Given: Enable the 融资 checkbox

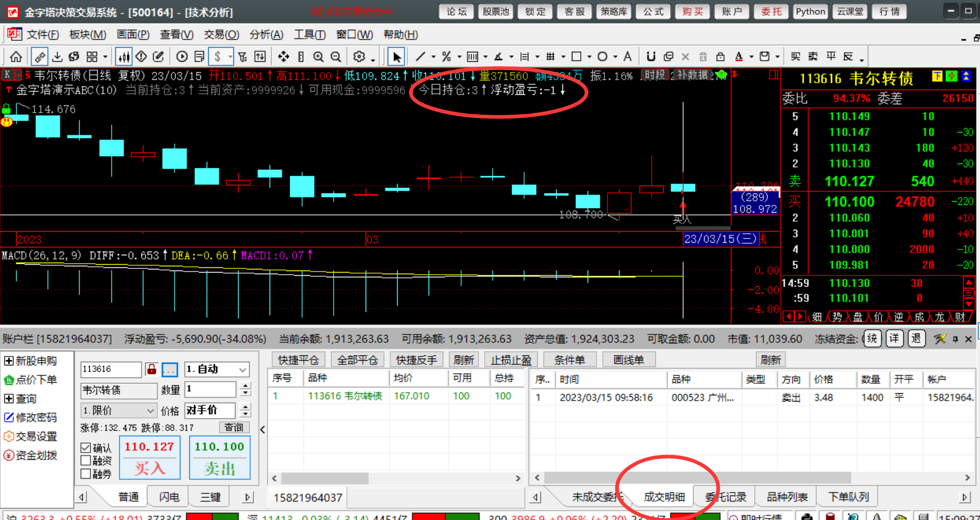Looking at the screenshot, I should tap(86, 461).
